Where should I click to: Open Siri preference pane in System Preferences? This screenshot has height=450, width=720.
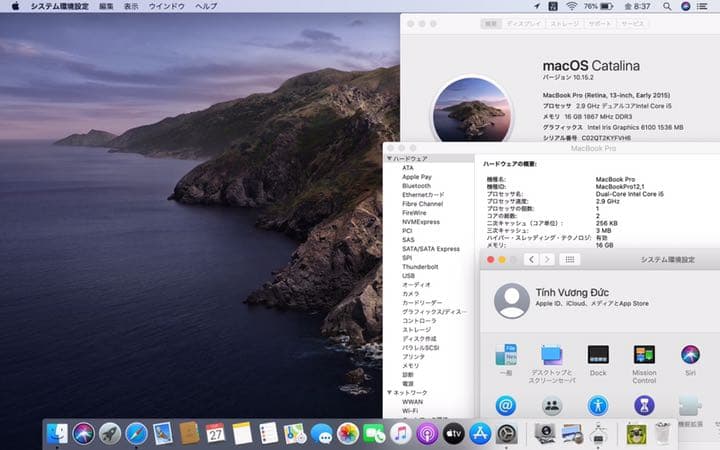[x=690, y=360]
